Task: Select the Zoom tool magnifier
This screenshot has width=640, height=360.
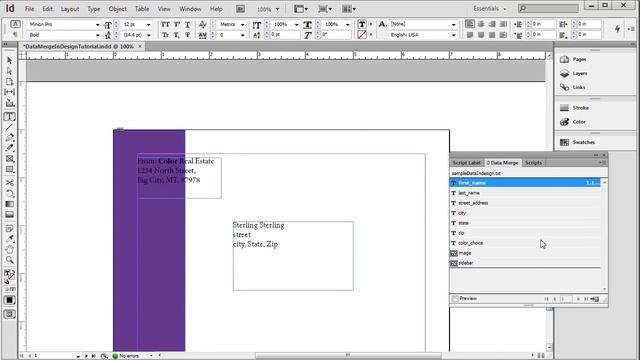Action: [x=9, y=260]
